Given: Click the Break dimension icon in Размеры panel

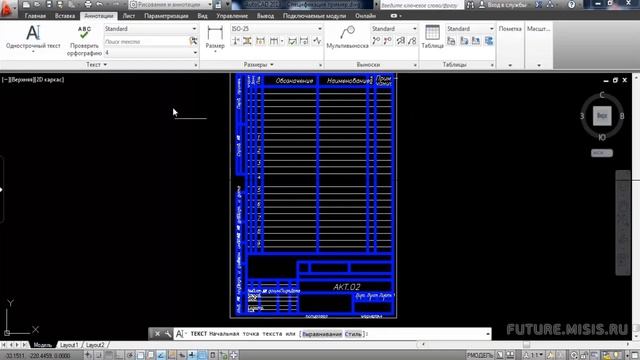Looking at the screenshot, I should point(236,41).
